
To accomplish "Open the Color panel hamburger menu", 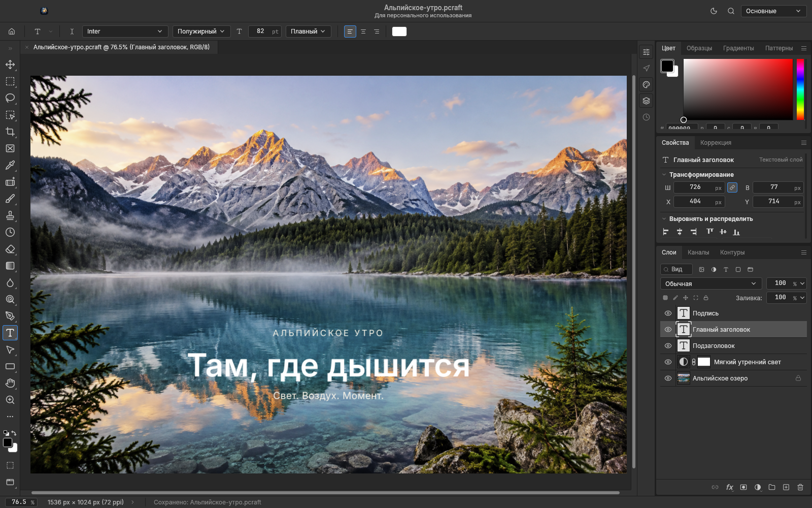I will pos(804,48).
